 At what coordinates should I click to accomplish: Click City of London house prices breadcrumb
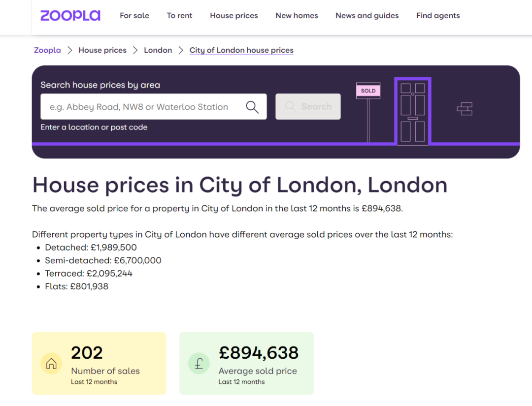click(241, 50)
